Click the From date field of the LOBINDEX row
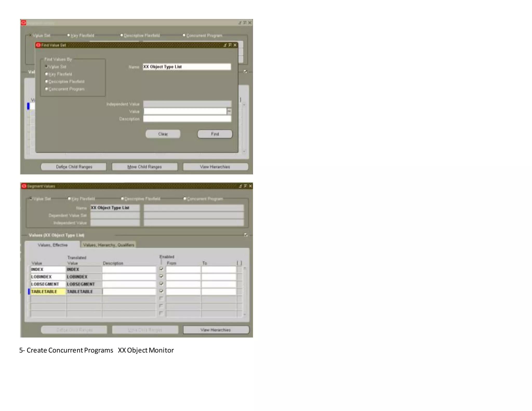The height and width of the screenshot is (411, 532). (183, 277)
